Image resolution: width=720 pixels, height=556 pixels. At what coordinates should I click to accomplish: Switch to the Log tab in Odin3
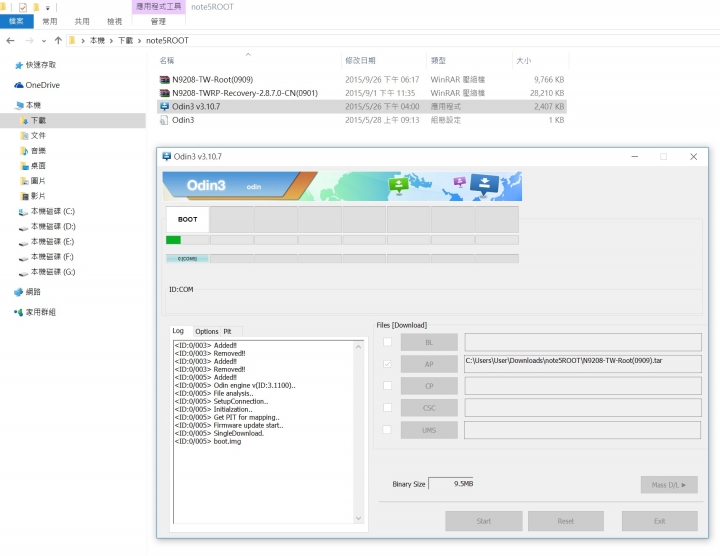(178, 331)
